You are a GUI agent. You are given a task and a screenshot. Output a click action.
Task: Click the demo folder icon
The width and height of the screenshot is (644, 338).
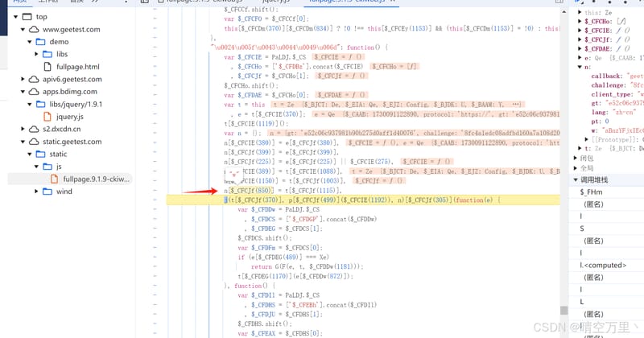41,42
